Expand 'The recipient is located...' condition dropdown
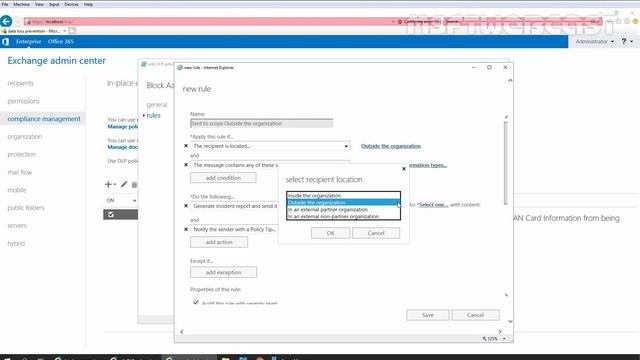The image size is (640, 360). (346, 146)
